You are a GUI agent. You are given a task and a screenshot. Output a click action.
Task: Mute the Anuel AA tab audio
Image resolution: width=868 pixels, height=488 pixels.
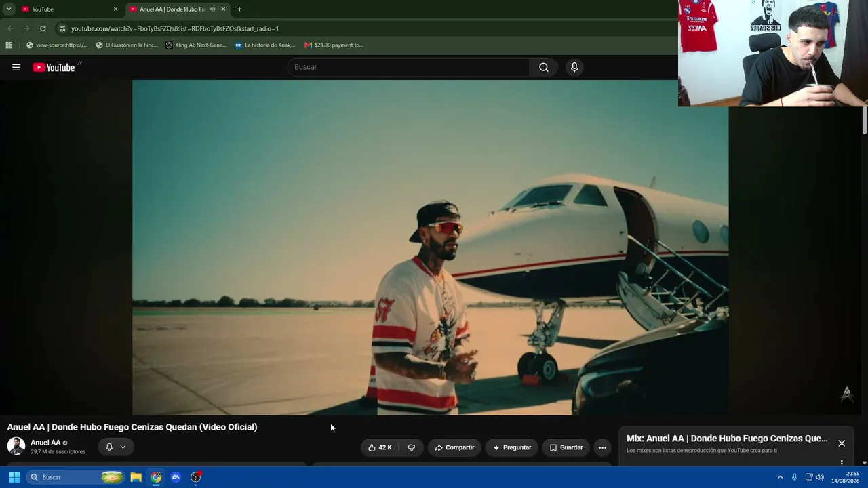(x=212, y=9)
